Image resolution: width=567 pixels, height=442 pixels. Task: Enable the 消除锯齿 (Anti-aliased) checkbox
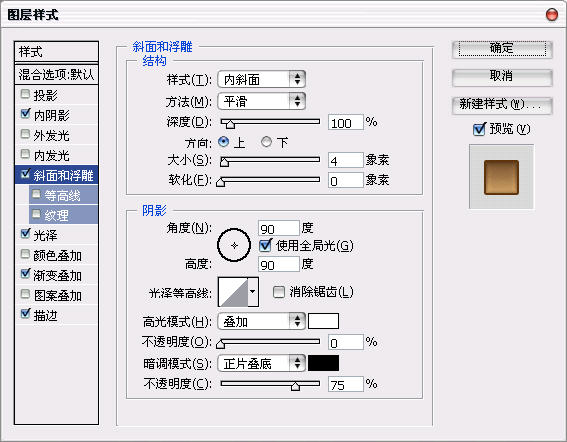279,292
